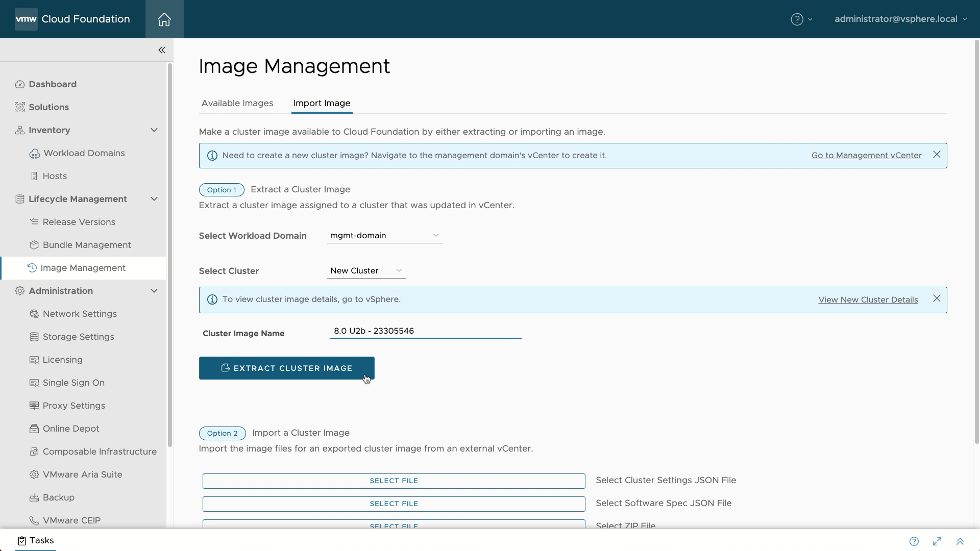The width and height of the screenshot is (980, 551).
Task: Click the home icon in header
Action: [164, 19]
